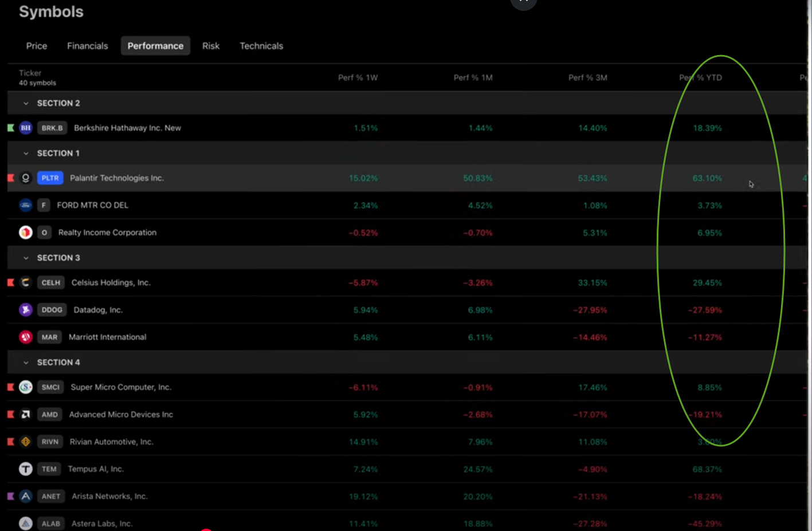Toggle the red flag on Palantir row
The width and height of the screenshot is (812, 531).
[x=11, y=178]
